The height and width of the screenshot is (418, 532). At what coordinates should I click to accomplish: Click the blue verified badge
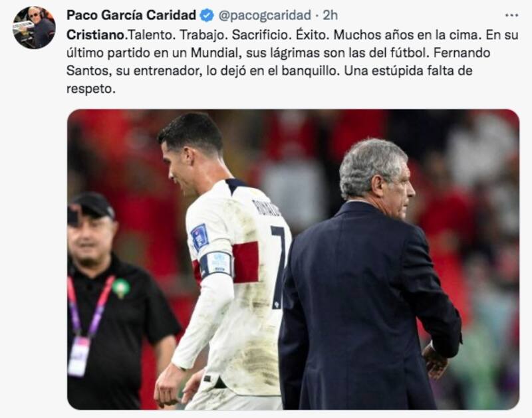tap(207, 15)
